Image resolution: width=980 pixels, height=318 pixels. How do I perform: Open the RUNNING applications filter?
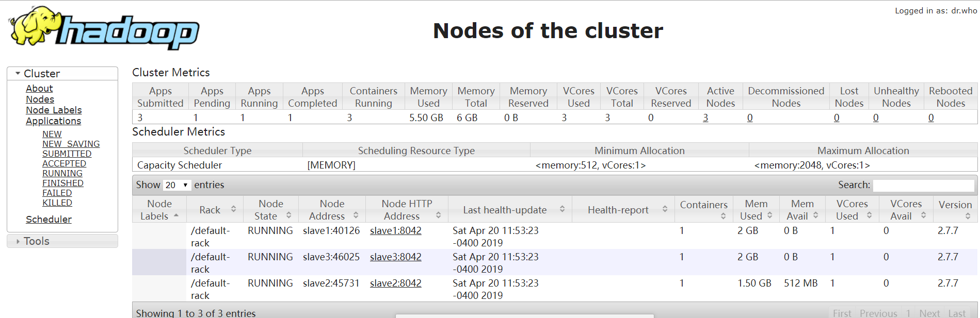62,173
